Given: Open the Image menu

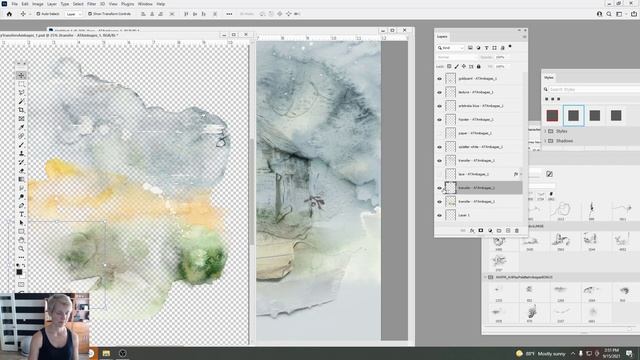Looking at the screenshot, I should point(38,4).
